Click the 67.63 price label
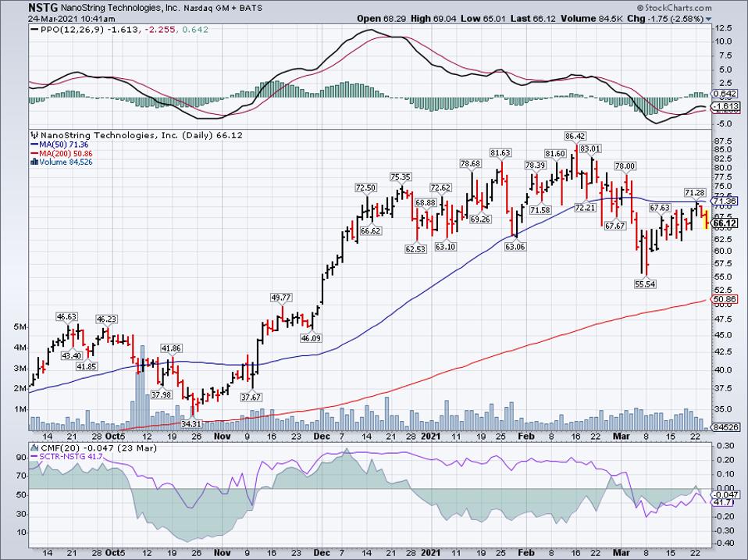 660,208
